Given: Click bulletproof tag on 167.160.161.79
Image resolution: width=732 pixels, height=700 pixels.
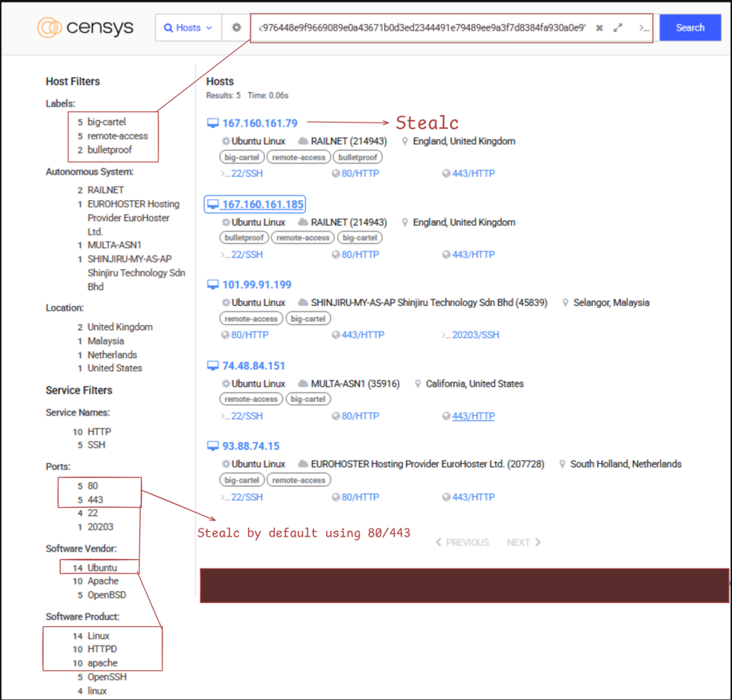Looking at the screenshot, I should [358, 157].
